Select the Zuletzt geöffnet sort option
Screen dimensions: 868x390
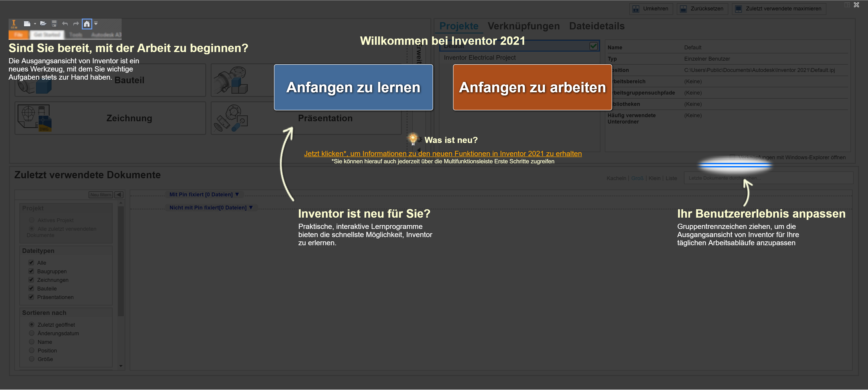pos(32,325)
